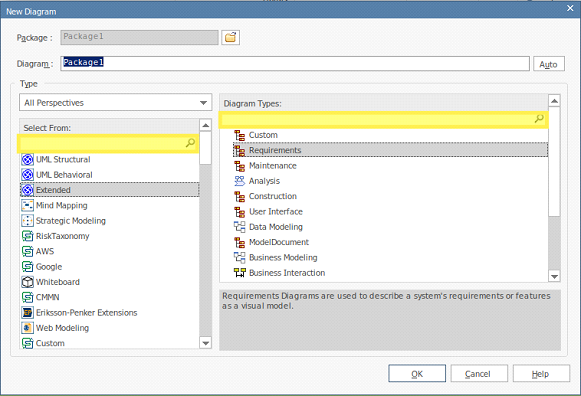The width and height of the screenshot is (581, 396).
Task: Click the Diagram name input field
Action: point(295,63)
